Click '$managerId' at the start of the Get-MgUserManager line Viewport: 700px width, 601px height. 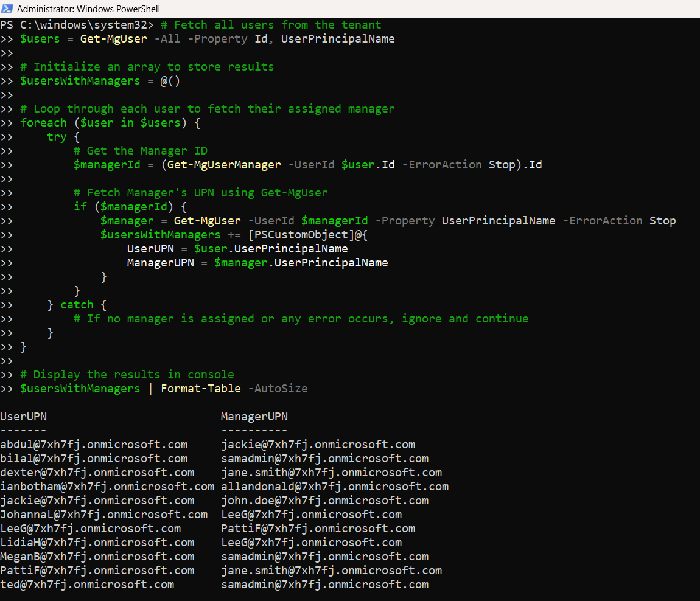point(107,165)
